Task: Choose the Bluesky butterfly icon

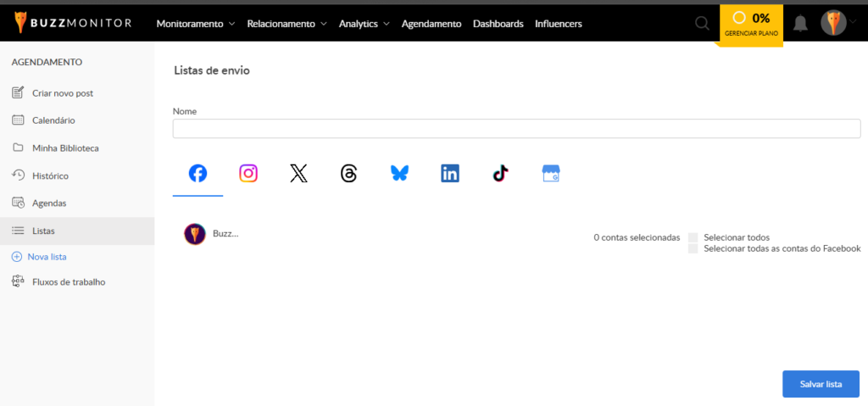Action: [x=399, y=174]
